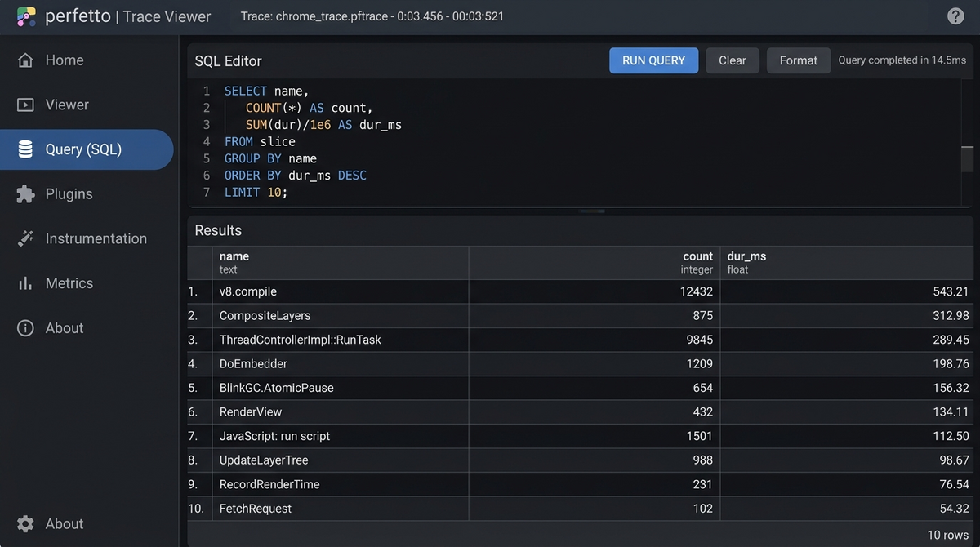980x547 pixels.
Task: Click the Viewer play-box icon
Action: pyautogui.click(x=25, y=105)
